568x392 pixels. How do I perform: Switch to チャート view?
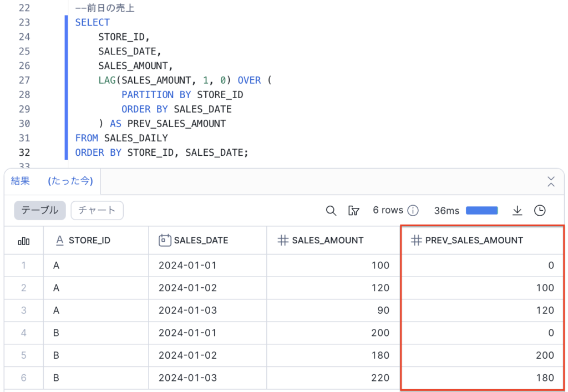tap(97, 210)
